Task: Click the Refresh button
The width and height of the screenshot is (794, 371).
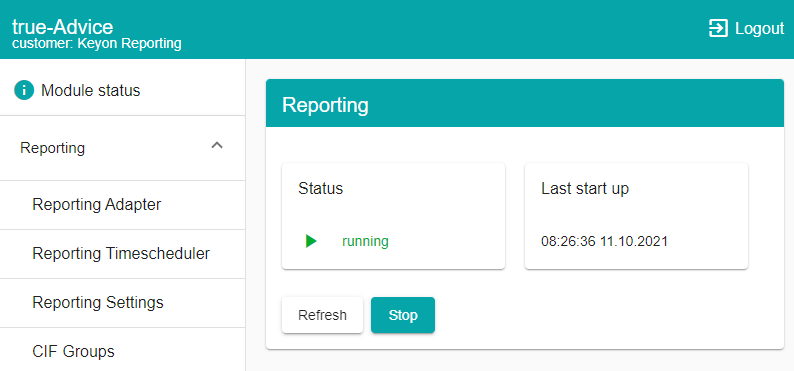Action: (323, 315)
